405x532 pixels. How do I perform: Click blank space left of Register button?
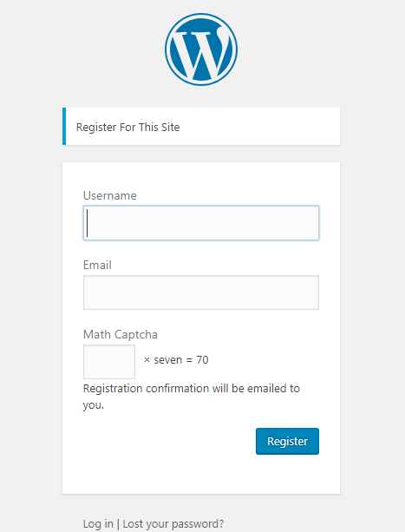[169, 441]
